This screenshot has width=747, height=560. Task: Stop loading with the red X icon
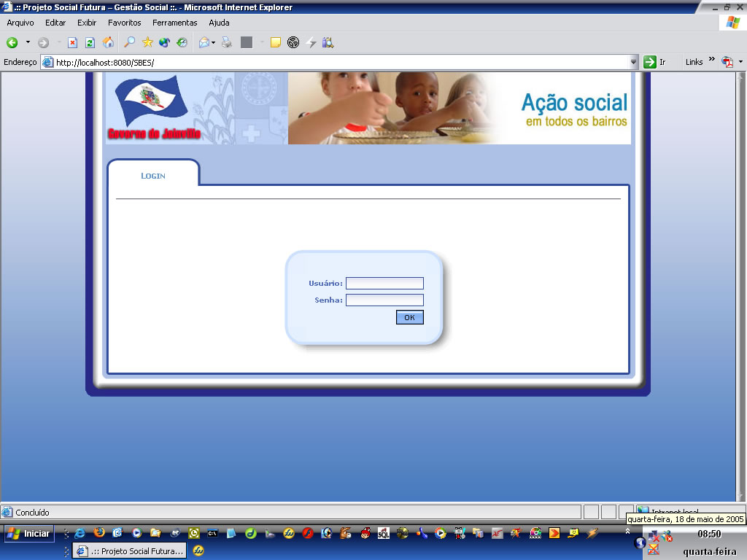[x=72, y=43]
